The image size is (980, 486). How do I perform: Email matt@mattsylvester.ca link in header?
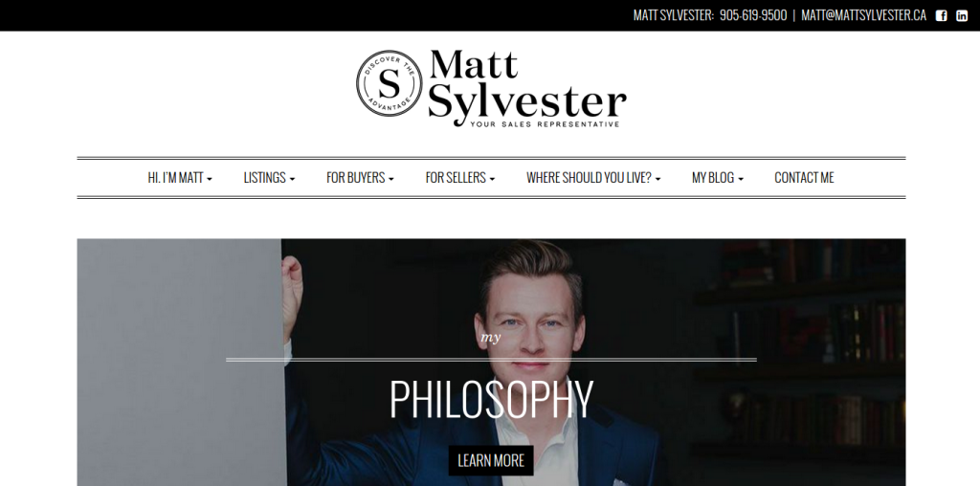tap(863, 15)
